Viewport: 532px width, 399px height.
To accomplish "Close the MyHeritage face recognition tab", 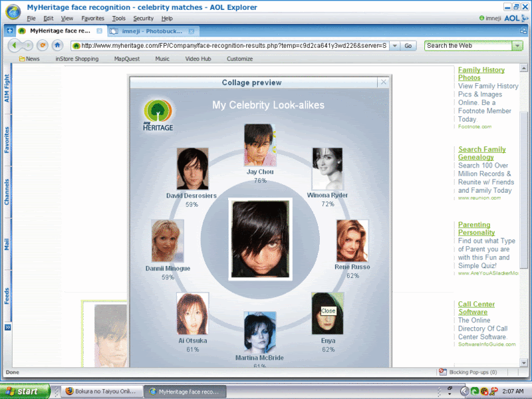I will pyautogui.click(x=99, y=31).
